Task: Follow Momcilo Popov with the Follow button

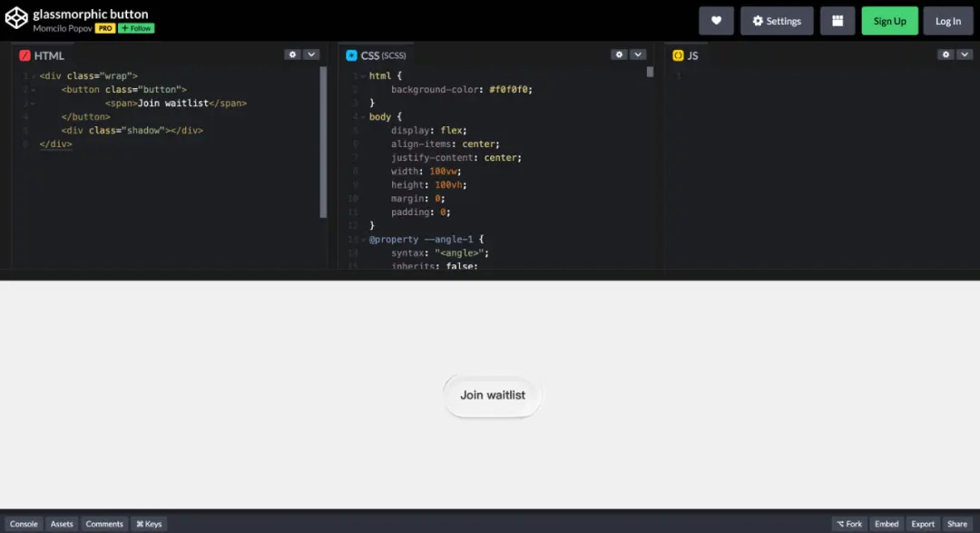Action: pyautogui.click(x=136, y=28)
